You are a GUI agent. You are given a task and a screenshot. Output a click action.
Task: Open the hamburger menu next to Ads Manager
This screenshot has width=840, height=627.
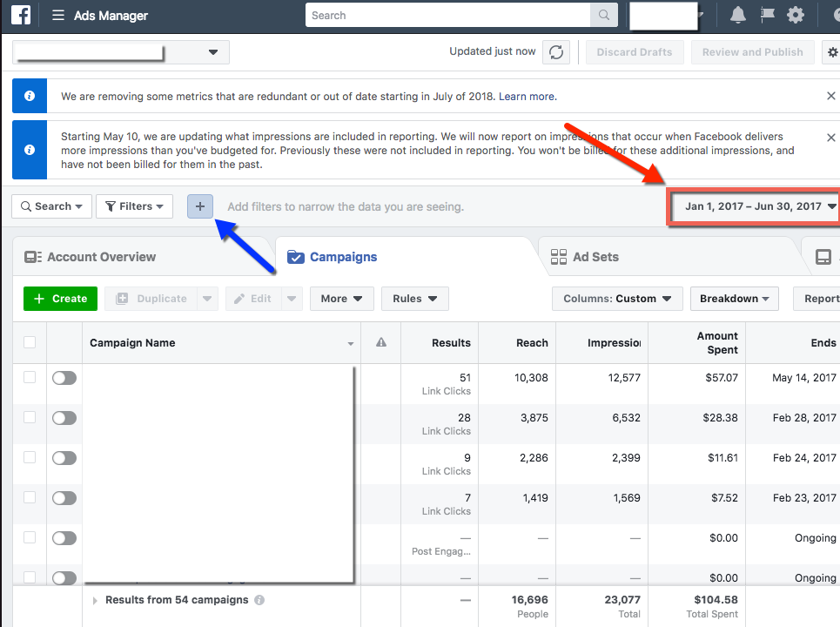coord(57,15)
